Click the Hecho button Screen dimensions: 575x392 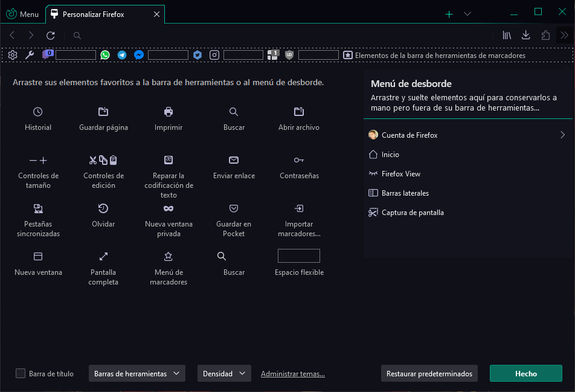tap(526, 373)
